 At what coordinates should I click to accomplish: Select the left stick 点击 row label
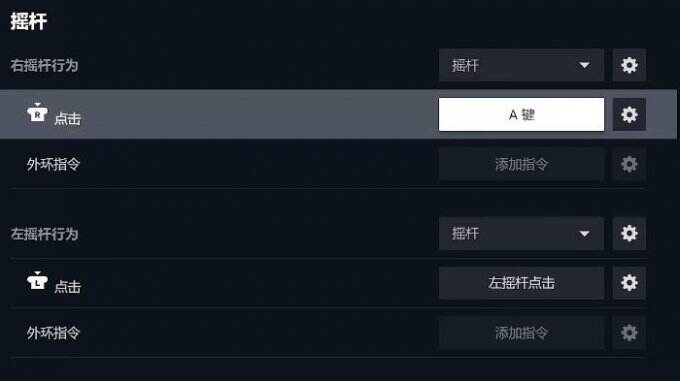coord(68,287)
